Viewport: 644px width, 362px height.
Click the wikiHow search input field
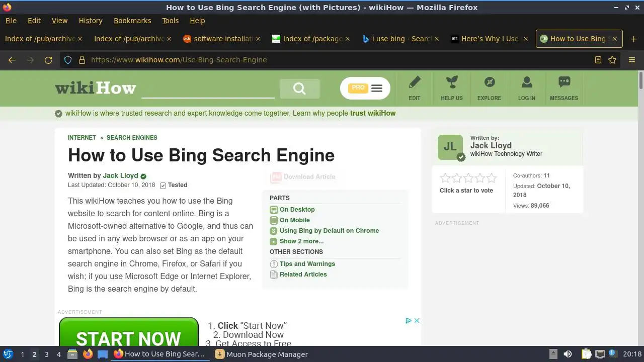tap(208, 89)
